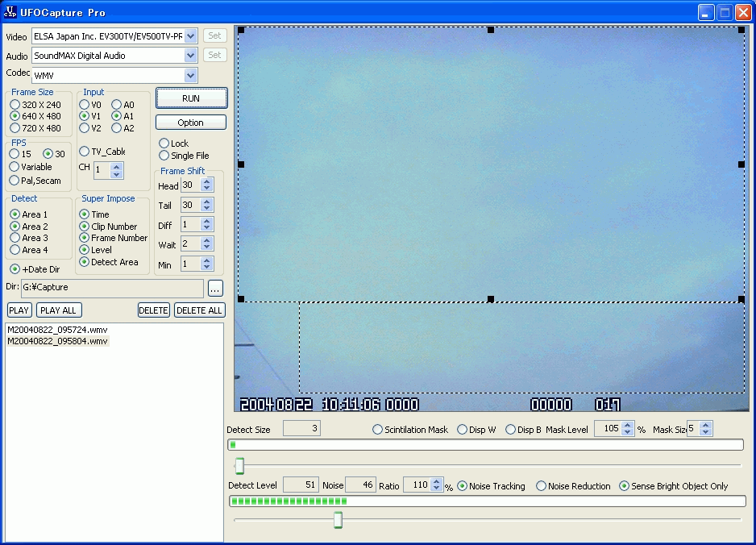The image size is (756, 545).
Task: Increase the Mask Level percentage spinner
Action: tap(629, 426)
